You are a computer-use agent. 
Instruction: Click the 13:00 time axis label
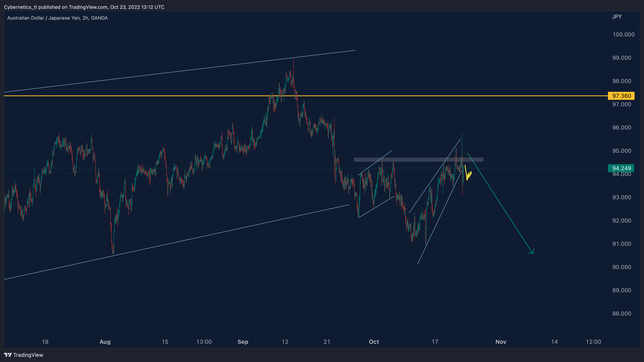(204, 342)
